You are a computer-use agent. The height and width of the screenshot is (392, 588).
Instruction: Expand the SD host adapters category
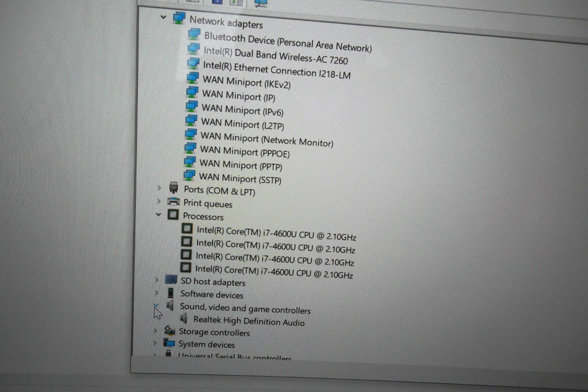coord(157,280)
